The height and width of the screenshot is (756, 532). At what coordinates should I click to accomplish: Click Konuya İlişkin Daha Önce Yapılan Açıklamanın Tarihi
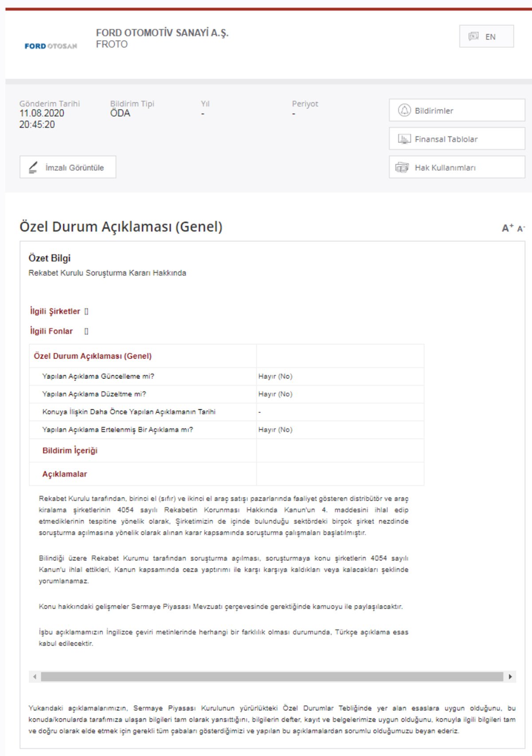click(129, 412)
